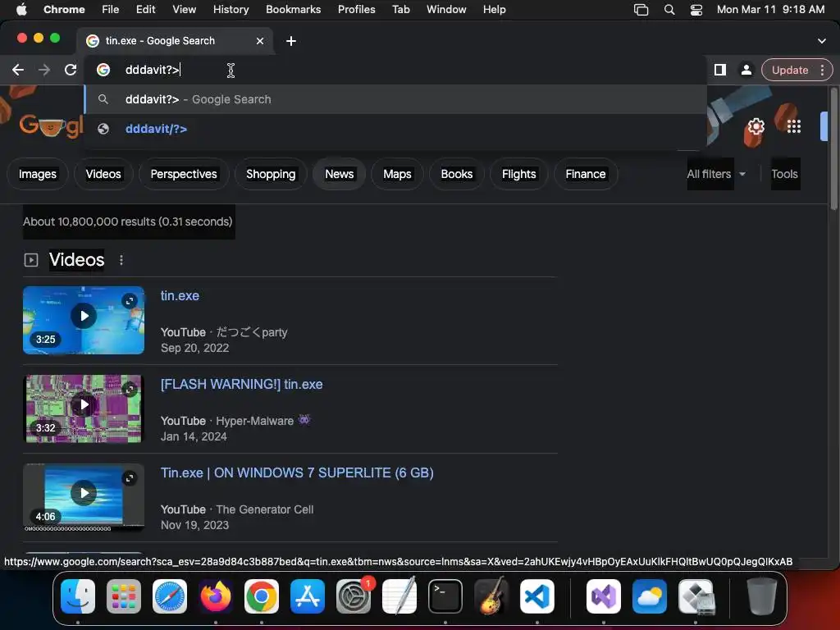Switch to Books filter
840x630 pixels.
coord(456,174)
